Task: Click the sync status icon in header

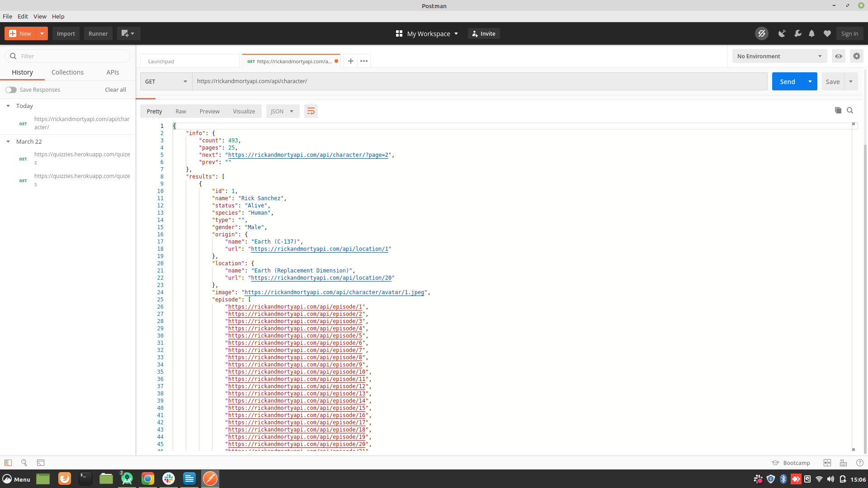Action: tap(762, 33)
